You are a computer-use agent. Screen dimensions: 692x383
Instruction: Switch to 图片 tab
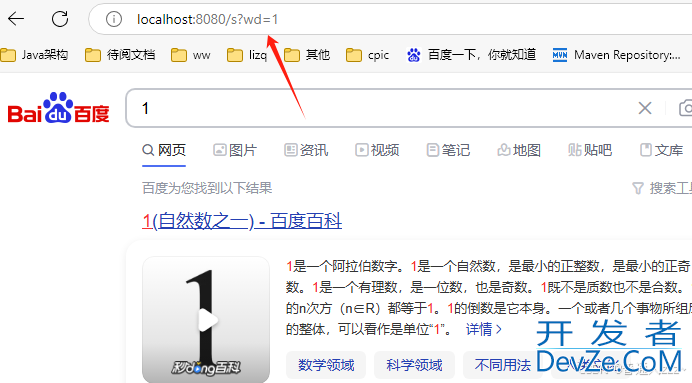pyautogui.click(x=235, y=150)
